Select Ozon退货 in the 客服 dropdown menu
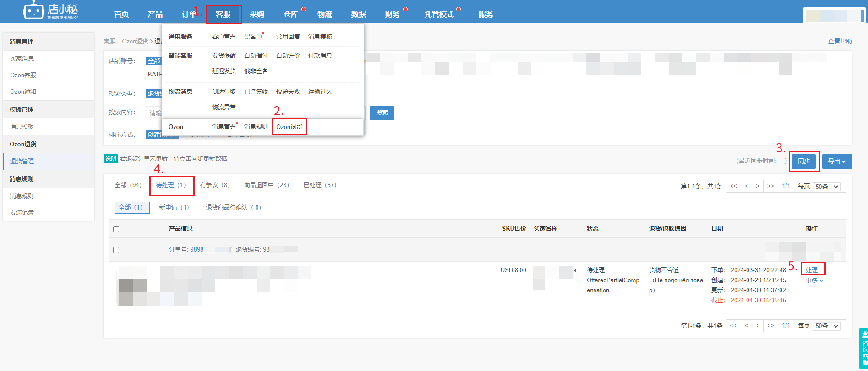The image size is (868, 371). (x=289, y=127)
